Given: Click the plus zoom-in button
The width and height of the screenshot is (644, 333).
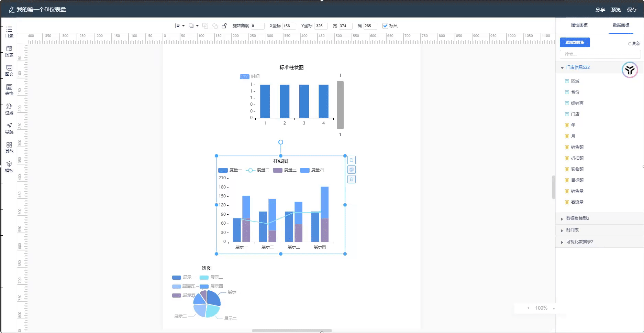Looking at the screenshot, I should [x=528, y=308].
